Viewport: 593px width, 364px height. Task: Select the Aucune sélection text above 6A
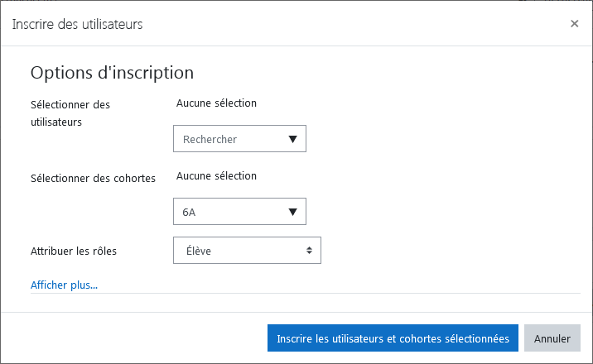pyautogui.click(x=216, y=176)
